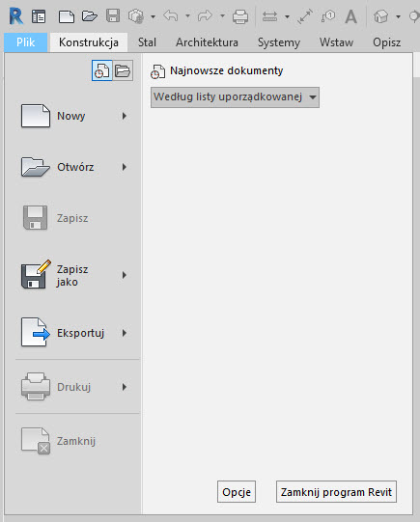The height and width of the screenshot is (522, 420).
Task: Click the Revit application logo icon
Action: pyautogui.click(x=16, y=16)
